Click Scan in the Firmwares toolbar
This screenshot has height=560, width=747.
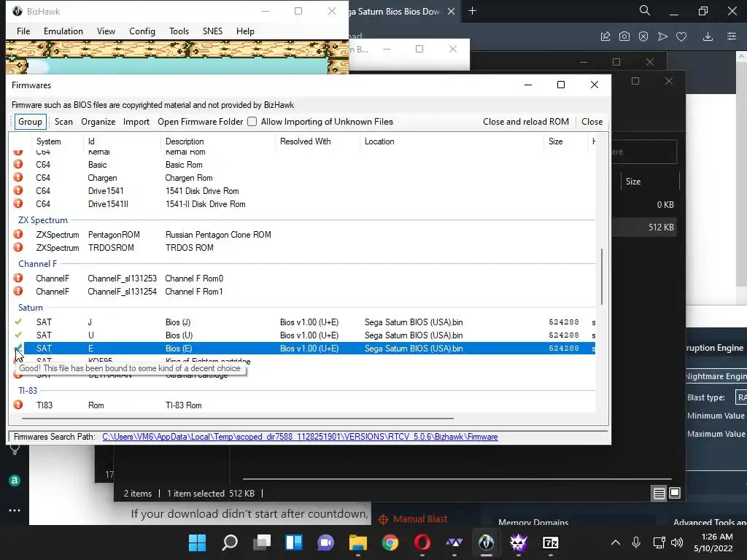click(x=63, y=122)
